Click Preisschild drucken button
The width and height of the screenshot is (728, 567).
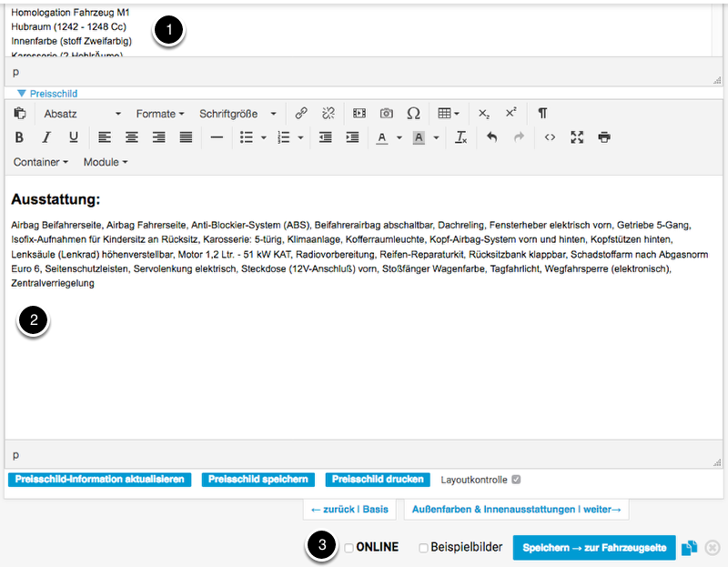point(378,480)
